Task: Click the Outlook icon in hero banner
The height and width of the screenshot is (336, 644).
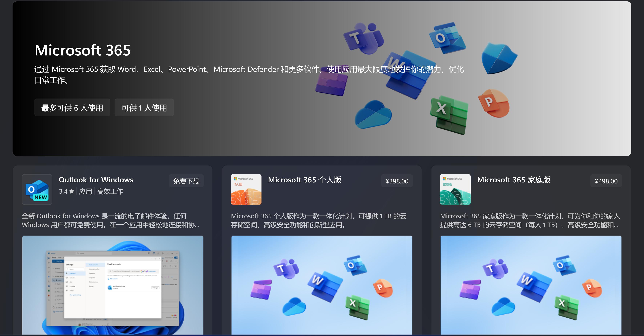Action: click(447, 38)
